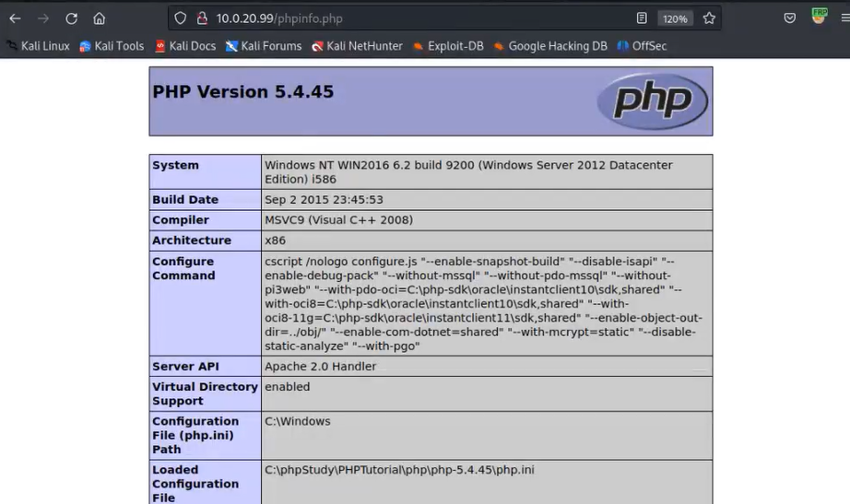This screenshot has width=850, height=504.
Task: Open the Kali Forums bookmark
Action: click(264, 46)
